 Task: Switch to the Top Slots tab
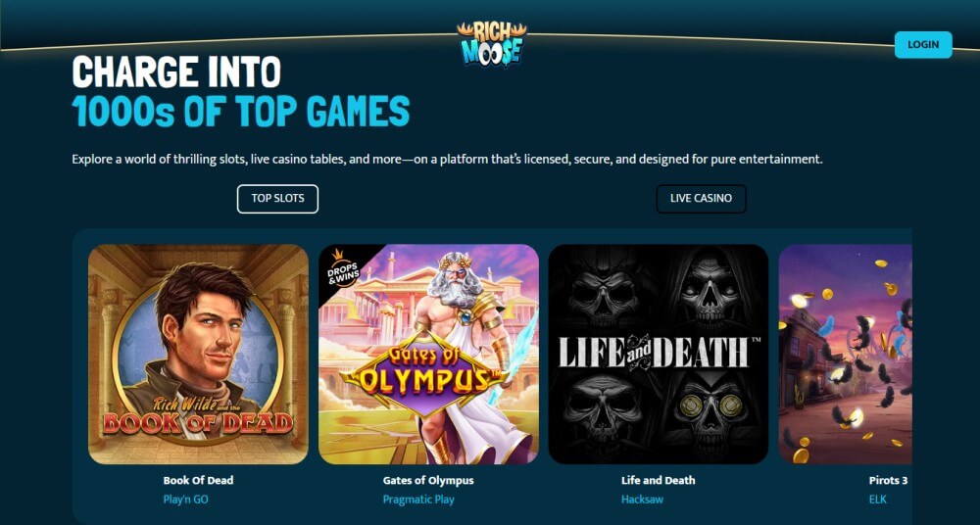tap(277, 199)
